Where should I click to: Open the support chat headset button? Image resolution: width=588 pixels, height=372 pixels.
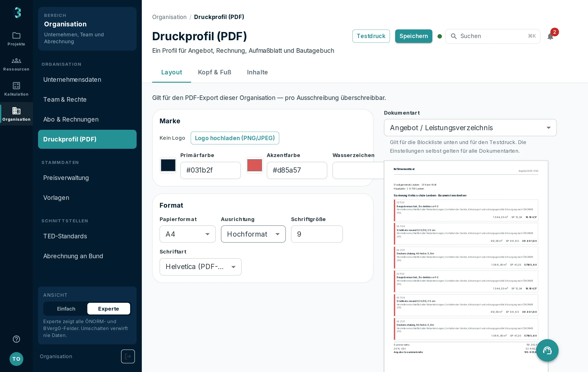click(x=547, y=350)
